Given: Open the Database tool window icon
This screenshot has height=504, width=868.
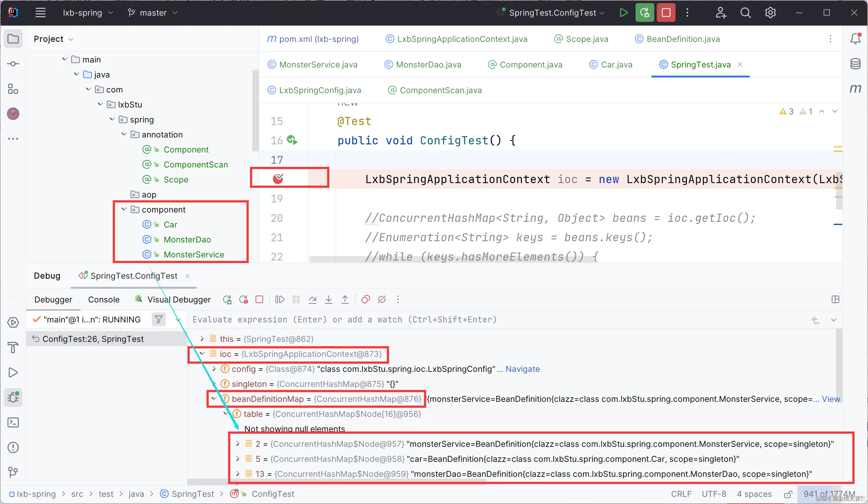Looking at the screenshot, I should coord(855,64).
